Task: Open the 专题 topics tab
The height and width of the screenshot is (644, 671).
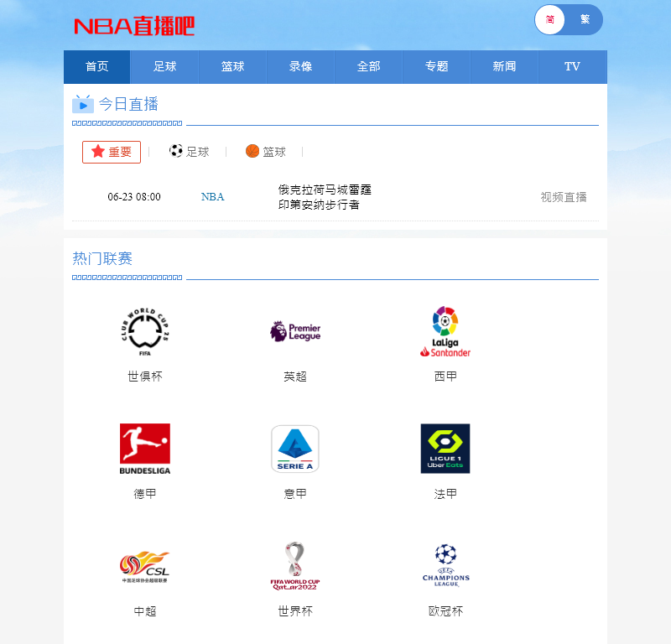Action: pos(437,67)
